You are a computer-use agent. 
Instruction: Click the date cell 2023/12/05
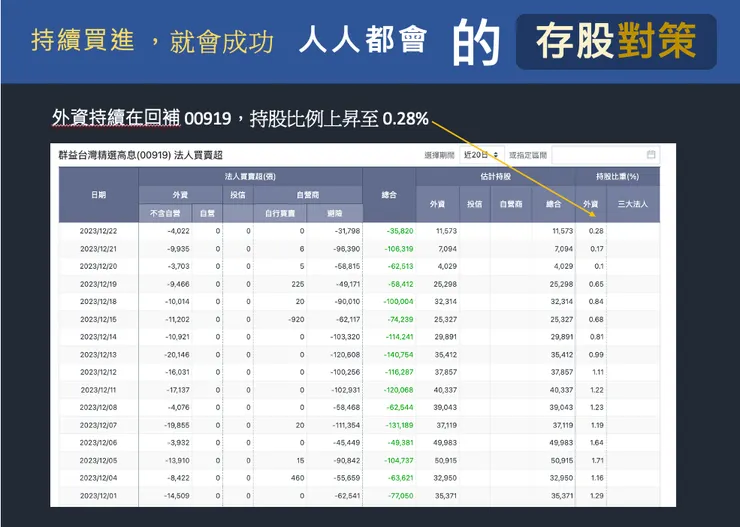coord(98,460)
